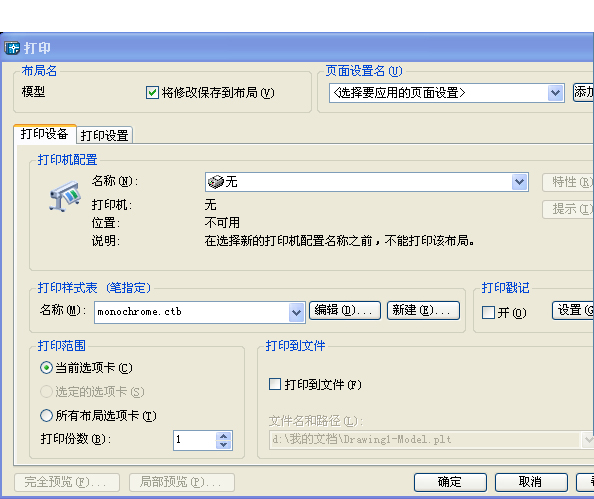The height and width of the screenshot is (499, 594).
Task: Select disabled 选定的选项卡 radio button
Action: (x=46, y=391)
